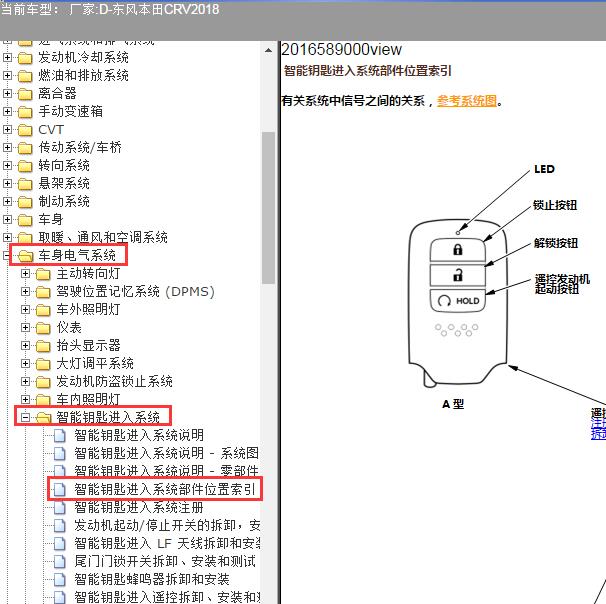Expand the 传动系统/车桥 tree node
The image size is (606, 604).
click(x=7, y=147)
